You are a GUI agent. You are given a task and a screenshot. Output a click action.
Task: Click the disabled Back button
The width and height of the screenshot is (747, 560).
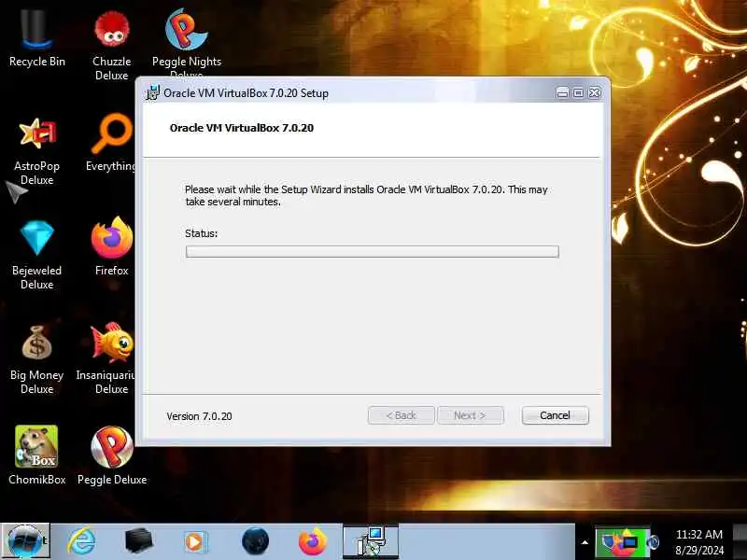[x=402, y=415]
